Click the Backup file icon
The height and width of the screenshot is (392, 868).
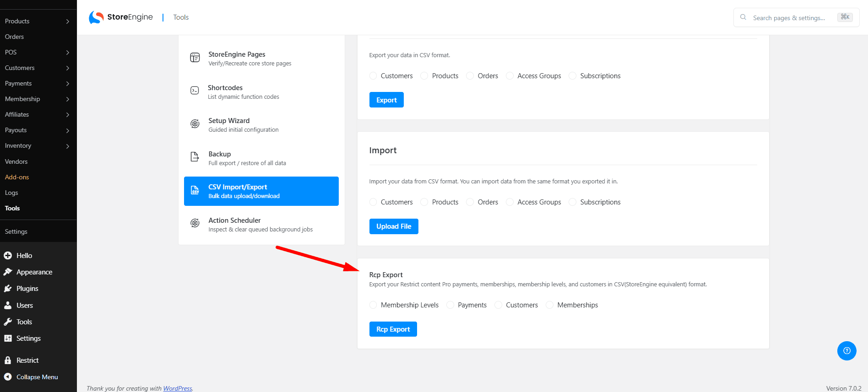pos(195,157)
